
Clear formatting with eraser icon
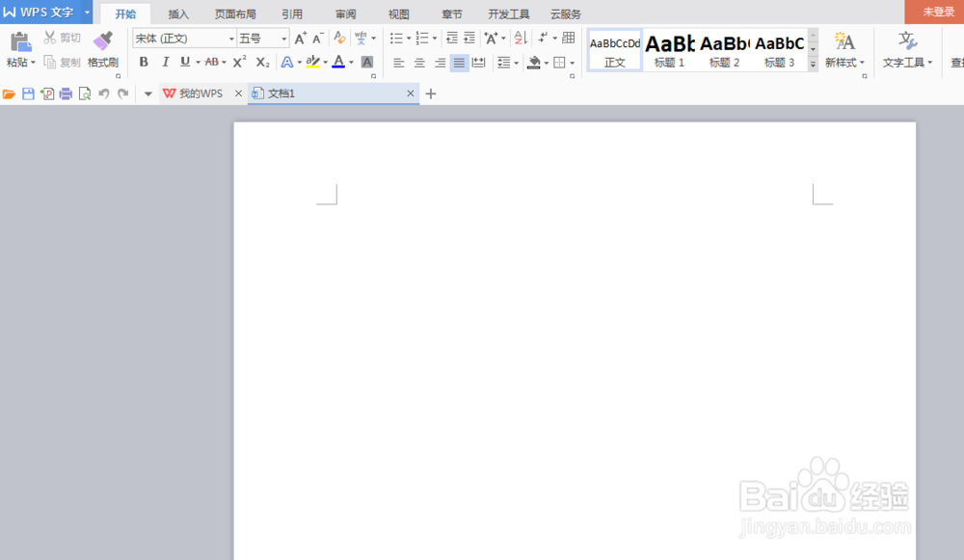point(339,39)
